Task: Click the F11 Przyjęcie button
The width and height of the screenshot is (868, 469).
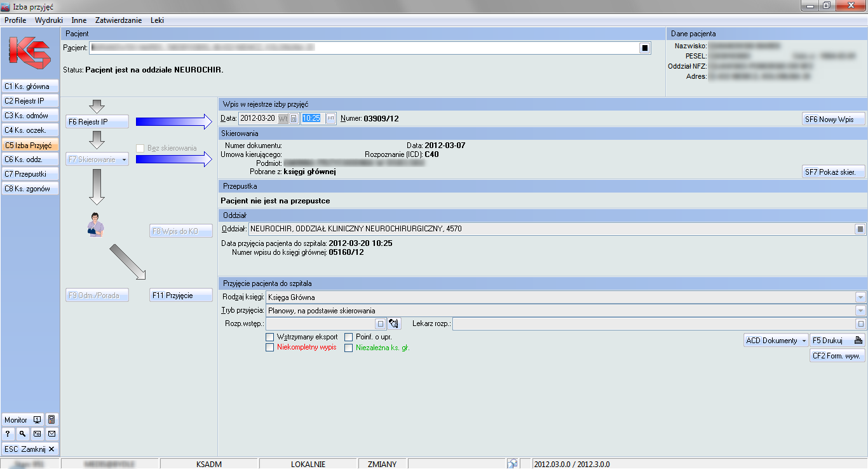Action: [x=181, y=296]
